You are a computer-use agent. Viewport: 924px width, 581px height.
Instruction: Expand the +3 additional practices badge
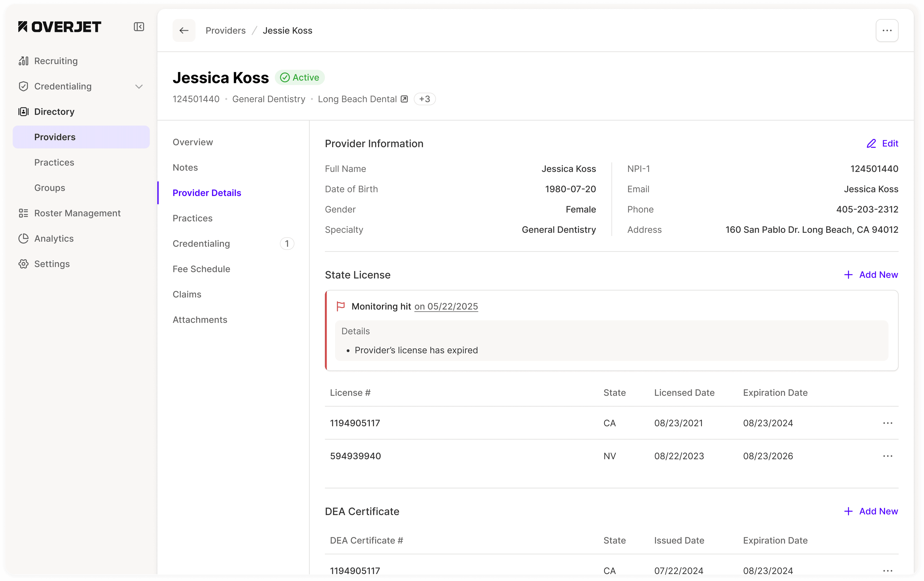pyautogui.click(x=424, y=99)
